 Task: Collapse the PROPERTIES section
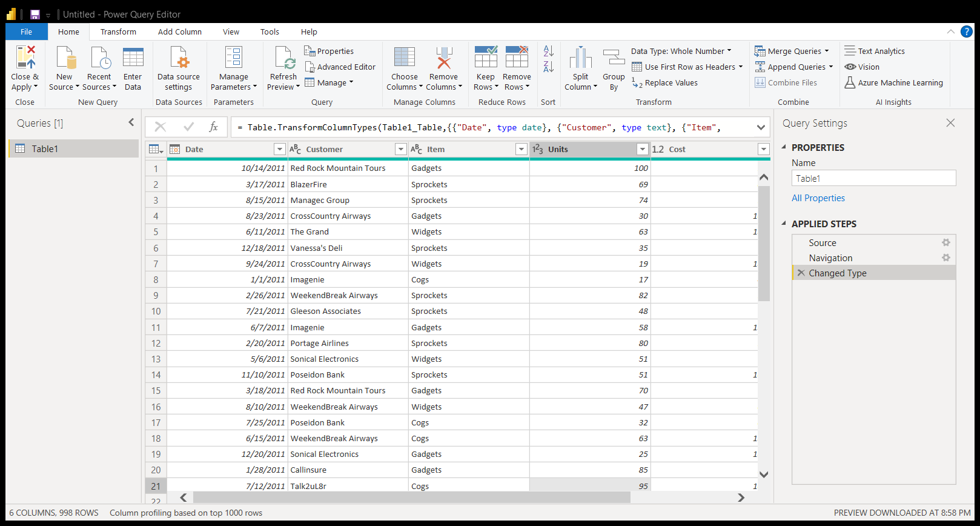(784, 147)
